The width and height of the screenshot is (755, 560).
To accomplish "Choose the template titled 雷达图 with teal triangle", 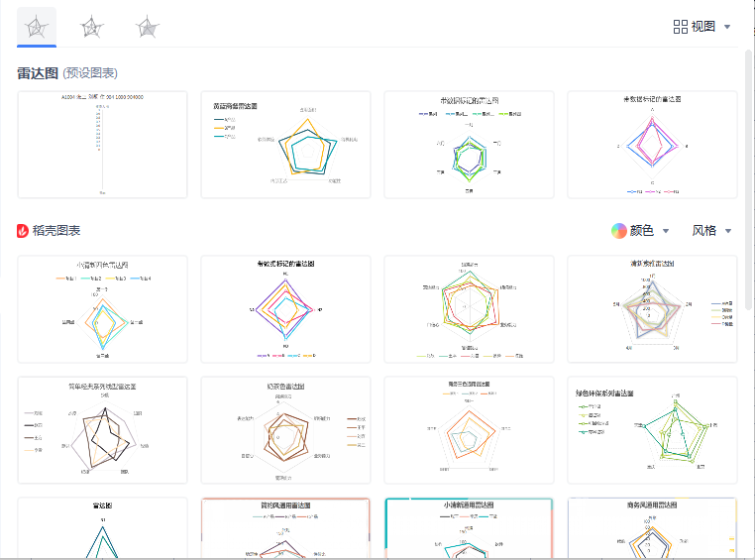I will coord(103,528).
